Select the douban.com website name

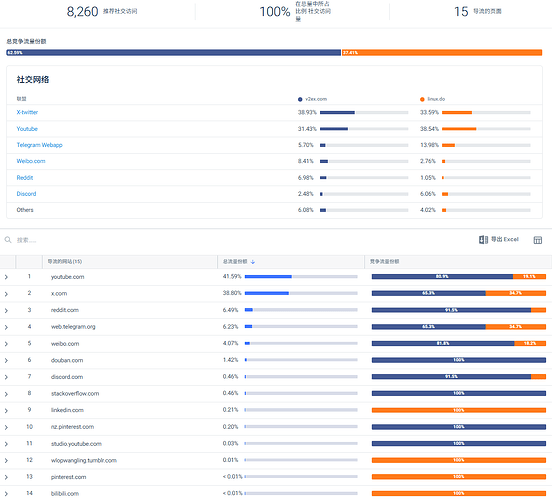67,360
